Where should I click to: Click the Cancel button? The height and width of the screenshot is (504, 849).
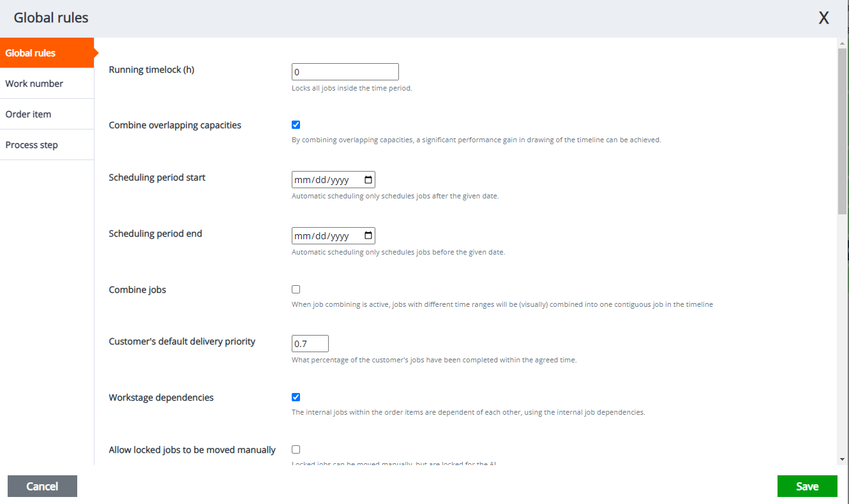tap(42, 486)
